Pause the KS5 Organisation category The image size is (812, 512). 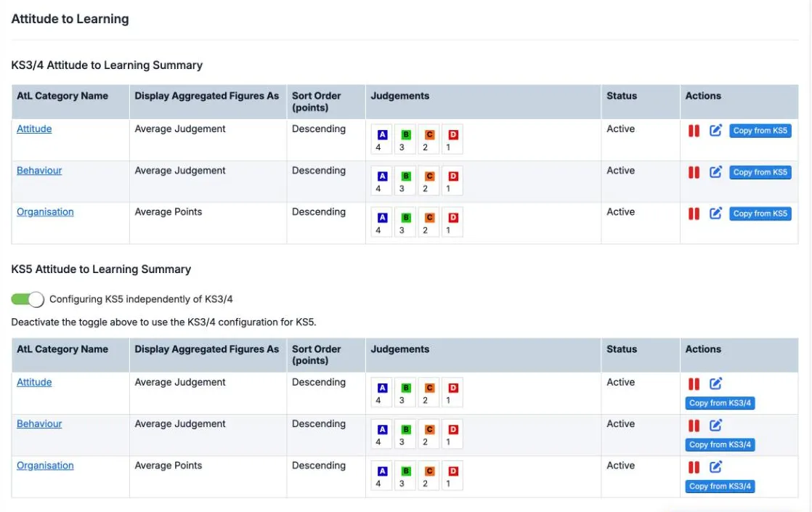(x=694, y=467)
